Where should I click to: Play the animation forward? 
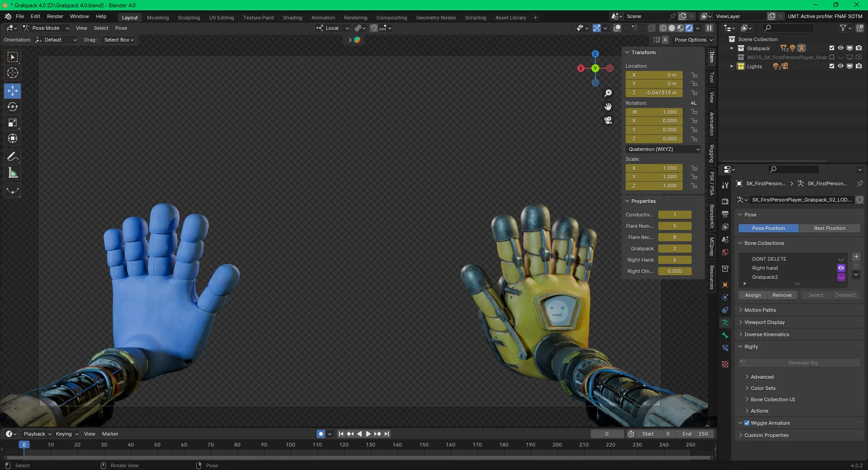(368, 434)
